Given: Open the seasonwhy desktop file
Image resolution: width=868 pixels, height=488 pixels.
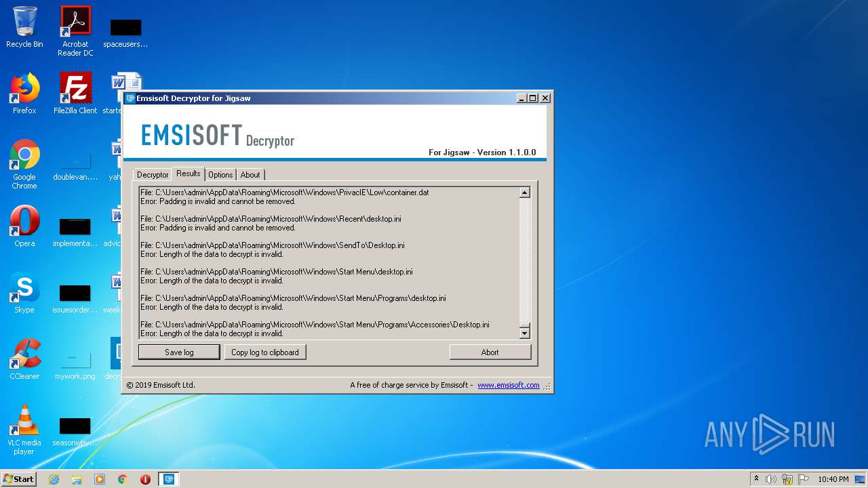Looking at the screenshot, I should click(x=75, y=432).
